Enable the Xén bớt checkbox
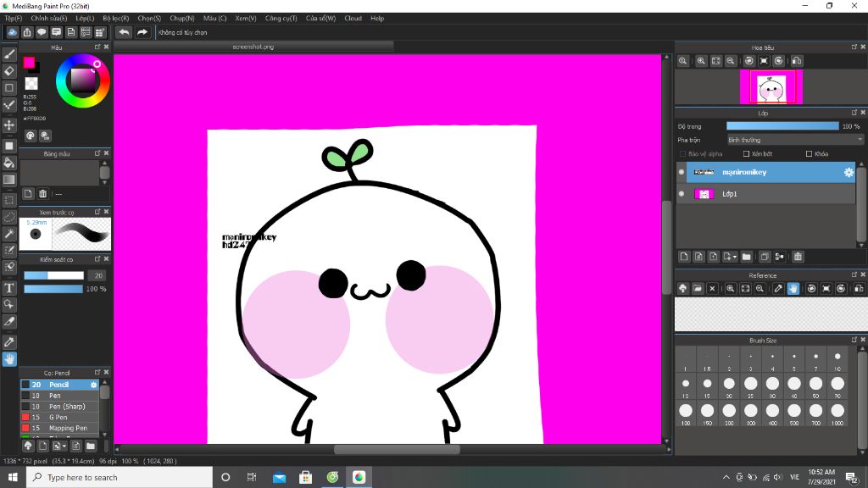Viewport: 868px width, 488px height. (x=746, y=154)
